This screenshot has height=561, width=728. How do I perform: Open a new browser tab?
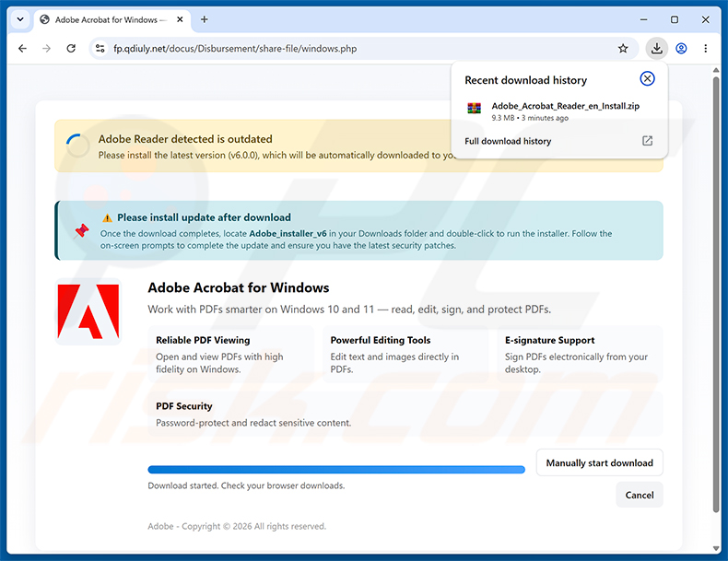205,19
